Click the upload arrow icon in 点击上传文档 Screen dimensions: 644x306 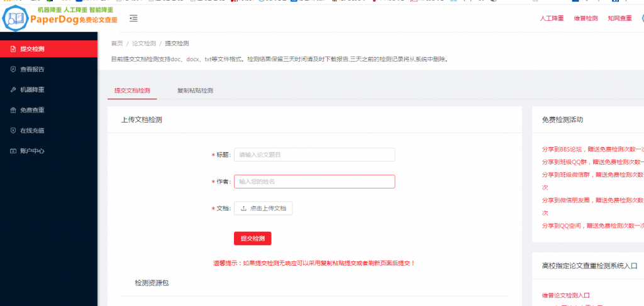click(x=243, y=209)
